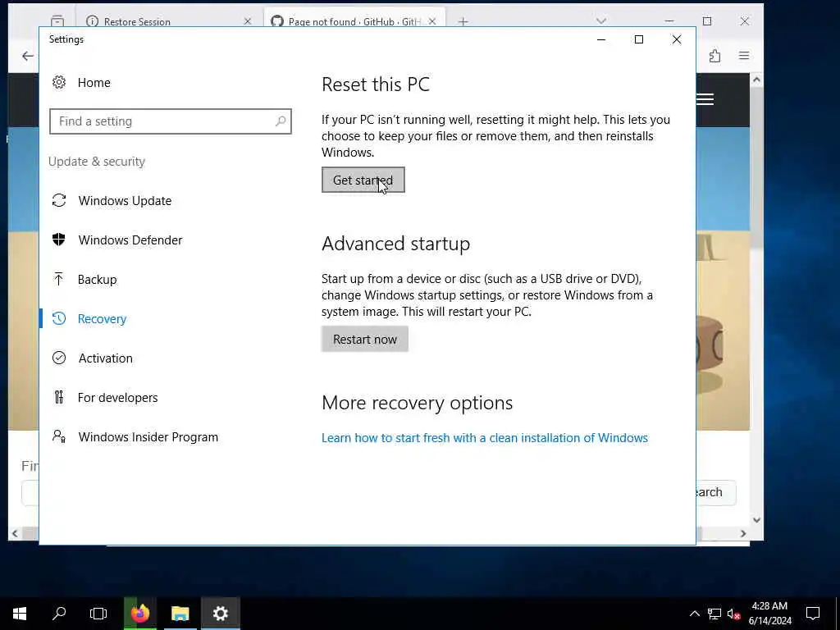Viewport: 840px width, 630px height.
Task: Click Firefox vertical scrollbar up arrow
Action: click(756, 80)
